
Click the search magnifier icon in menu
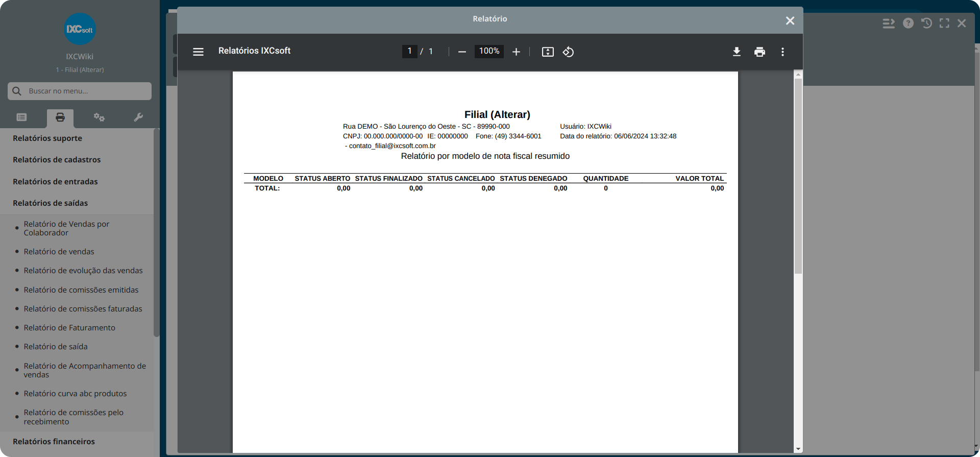pos(17,91)
